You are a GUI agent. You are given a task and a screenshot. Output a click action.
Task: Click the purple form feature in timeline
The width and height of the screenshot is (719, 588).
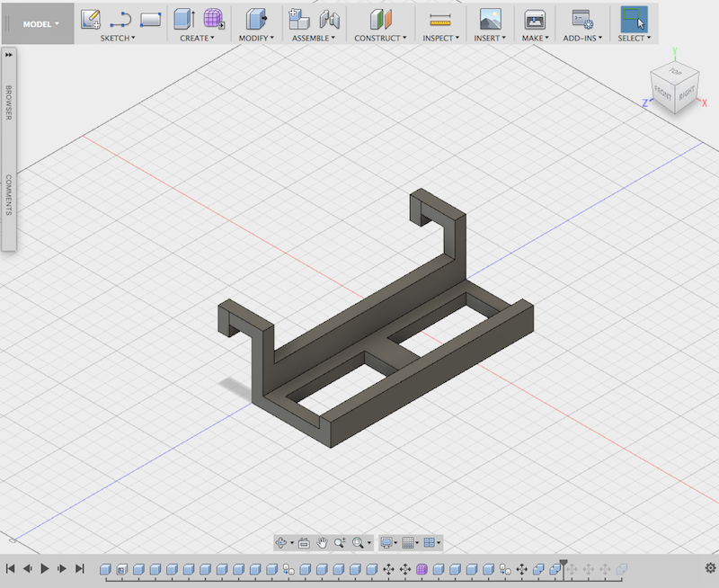pyautogui.click(x=422, y=569)
